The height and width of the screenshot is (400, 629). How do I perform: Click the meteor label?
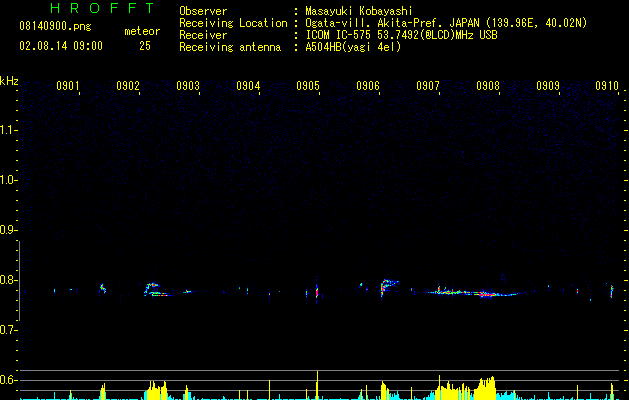click(x=142, y=31)
